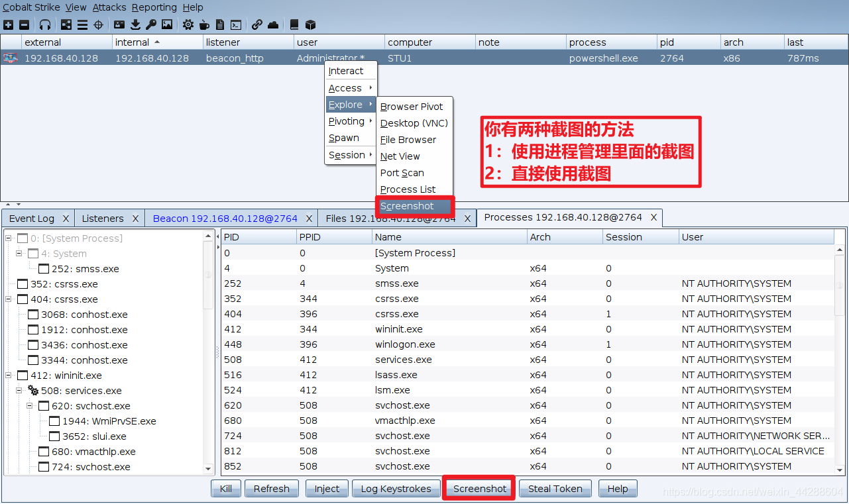Open the Cobalt Strike menu
The width and height of the screenshot is (849, 504).
[x=31, y=7]
